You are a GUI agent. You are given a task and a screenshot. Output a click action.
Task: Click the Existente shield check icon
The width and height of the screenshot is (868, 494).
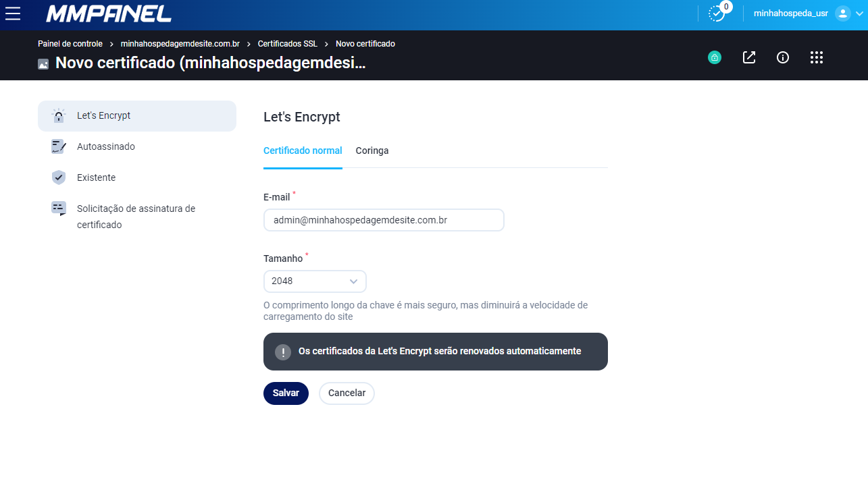(x=59, y=177)
